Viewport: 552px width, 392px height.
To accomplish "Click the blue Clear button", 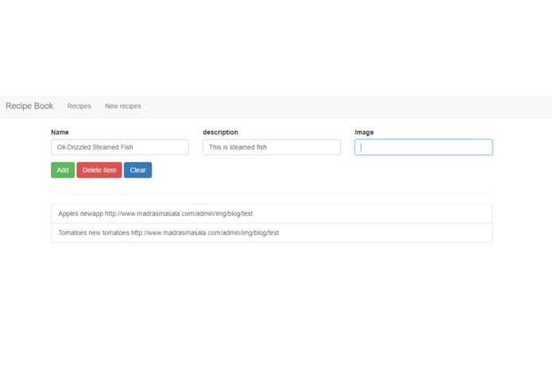I will pos(137,170).
